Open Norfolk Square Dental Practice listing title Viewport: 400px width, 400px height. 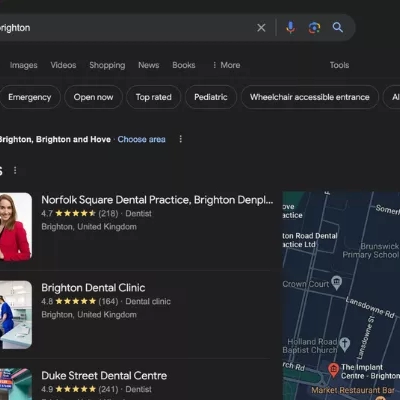click(x=157, y=200)
